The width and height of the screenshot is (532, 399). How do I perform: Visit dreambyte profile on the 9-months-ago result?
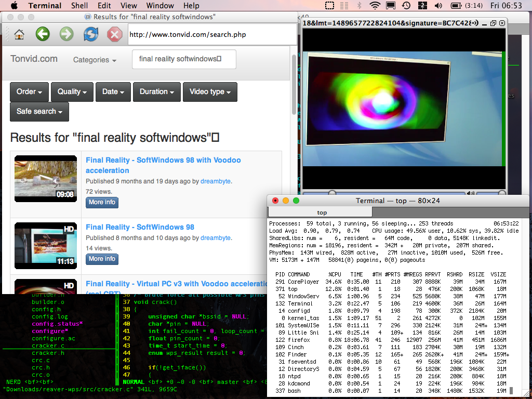(216, 181)
